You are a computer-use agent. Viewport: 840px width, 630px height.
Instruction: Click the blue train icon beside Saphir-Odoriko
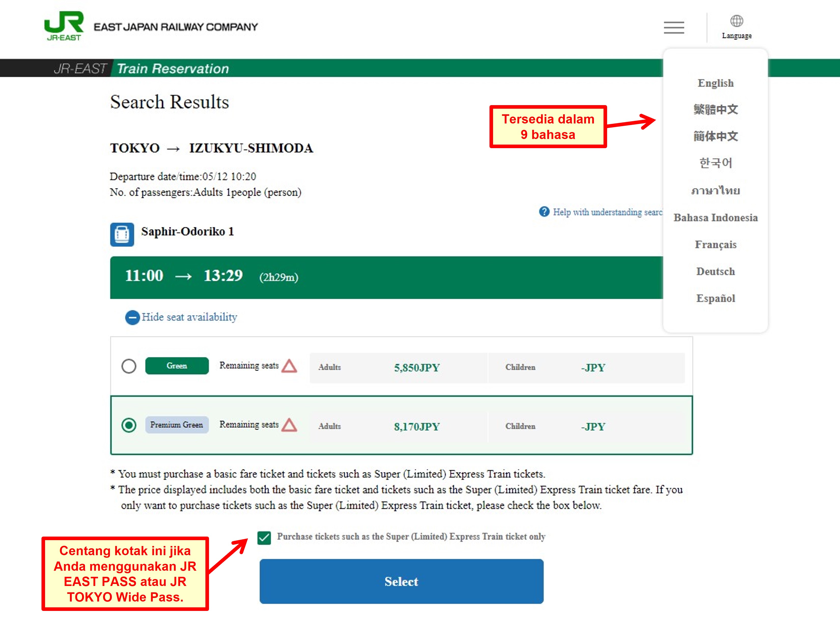point(122,234)
